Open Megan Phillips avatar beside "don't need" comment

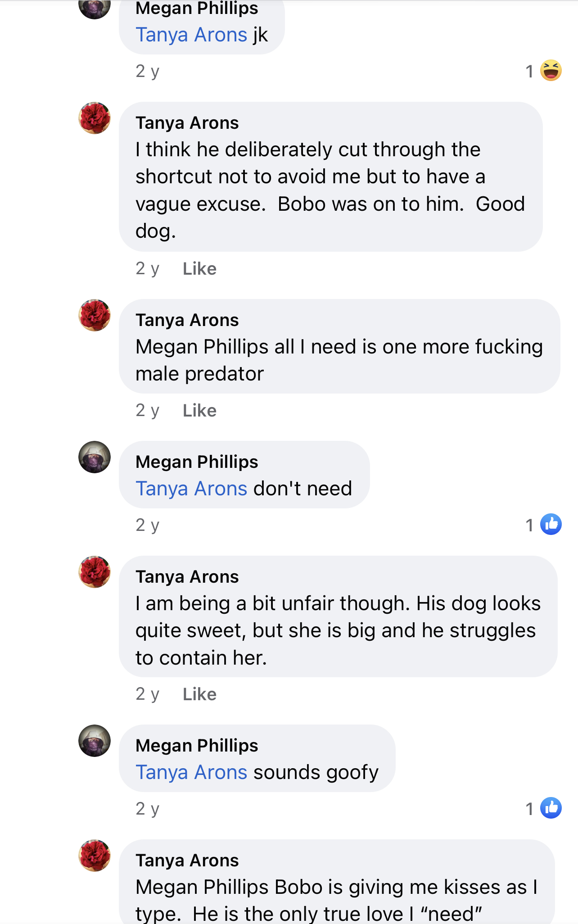point(95,457)
